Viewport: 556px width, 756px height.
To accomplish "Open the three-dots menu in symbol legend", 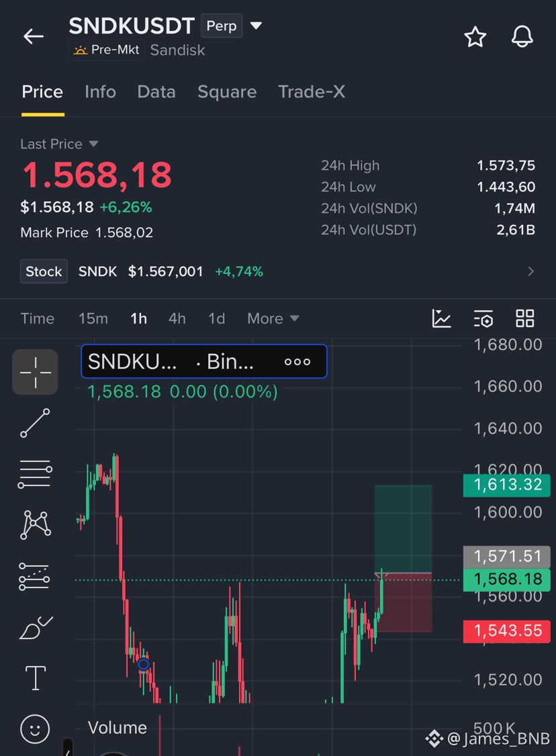I will (x=297, y=362).
